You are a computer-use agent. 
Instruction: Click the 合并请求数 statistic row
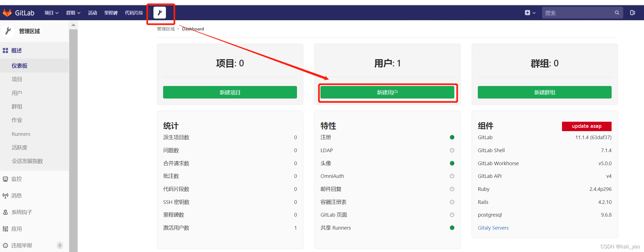click(x=230, y=163)
